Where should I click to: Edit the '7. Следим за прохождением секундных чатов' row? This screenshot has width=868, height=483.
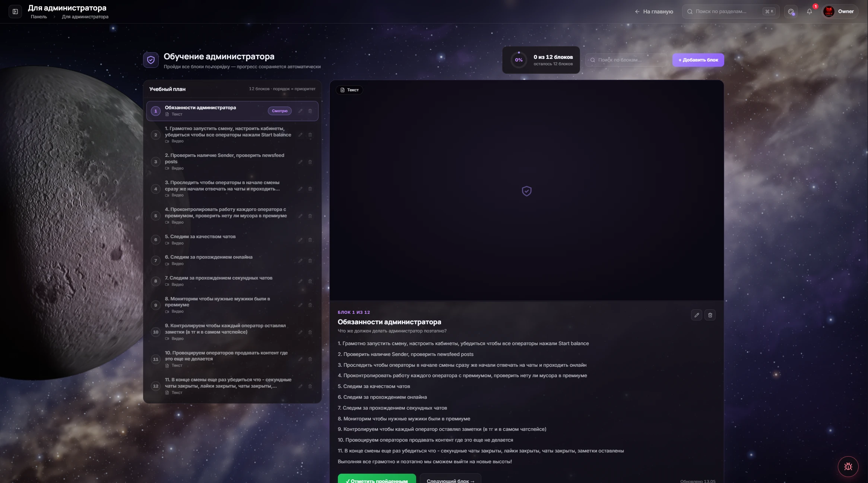point(300,281)
